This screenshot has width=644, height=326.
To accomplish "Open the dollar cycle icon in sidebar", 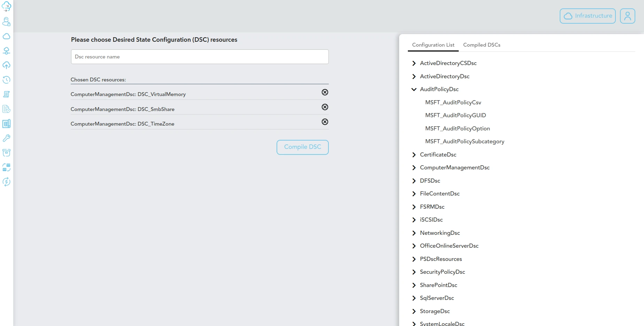I will click(6, 182).
